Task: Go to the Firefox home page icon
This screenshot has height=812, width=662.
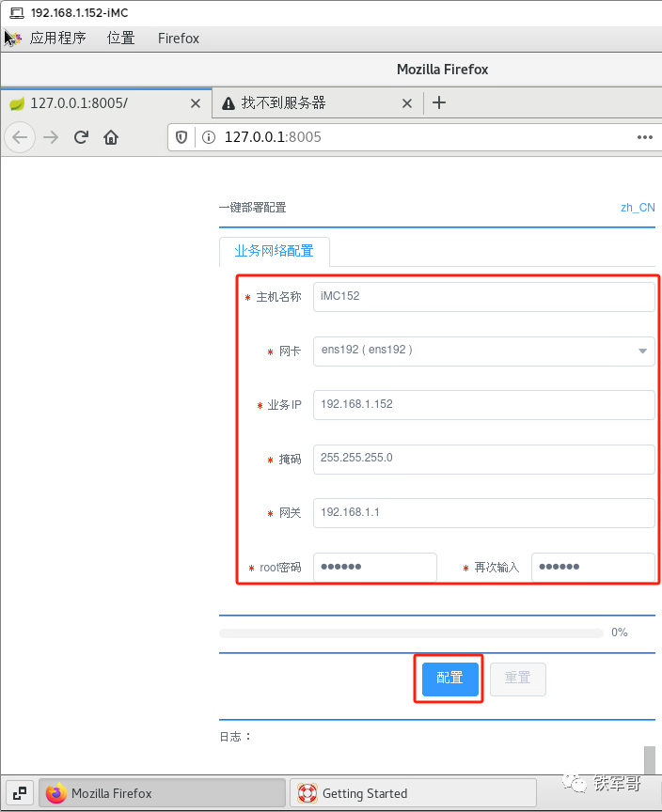Action: click(x=111, y=137)
